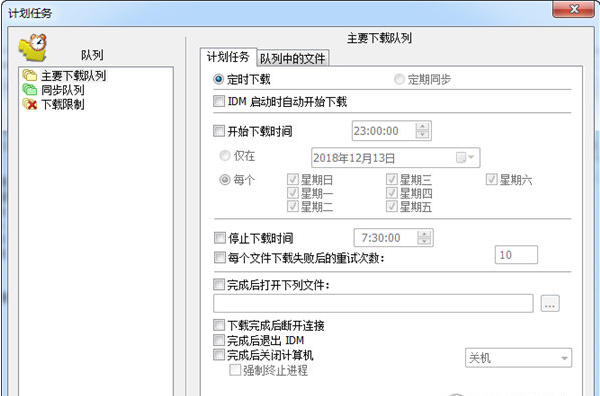The height and width of the screenshot is (396, 600).
Task: Decrease stop time with down spinner
Action: coord(424,242)
